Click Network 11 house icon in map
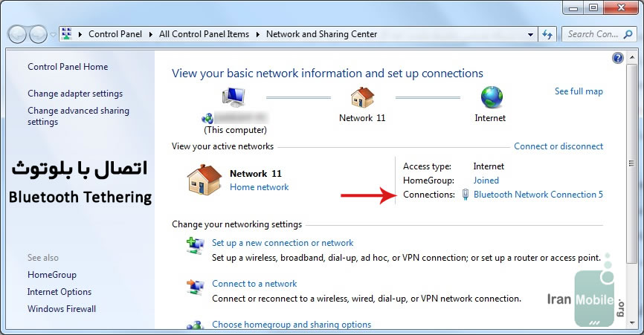Viewport: 644px width, 335px height. pos(362,97)
